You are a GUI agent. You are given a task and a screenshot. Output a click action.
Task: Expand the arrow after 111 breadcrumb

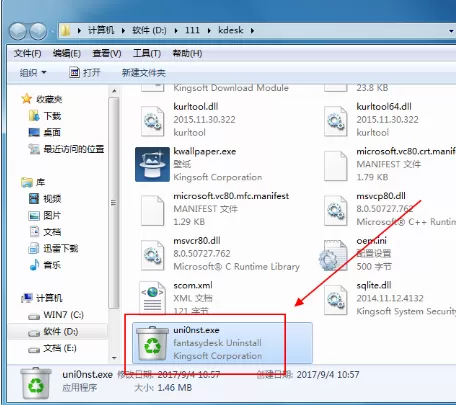tap(209, 31)
